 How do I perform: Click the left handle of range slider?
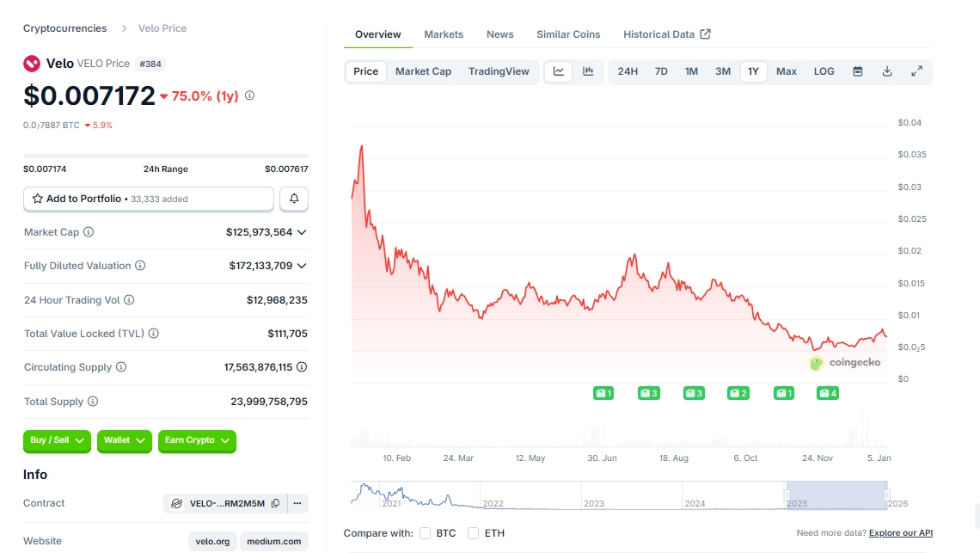point(786,495)
